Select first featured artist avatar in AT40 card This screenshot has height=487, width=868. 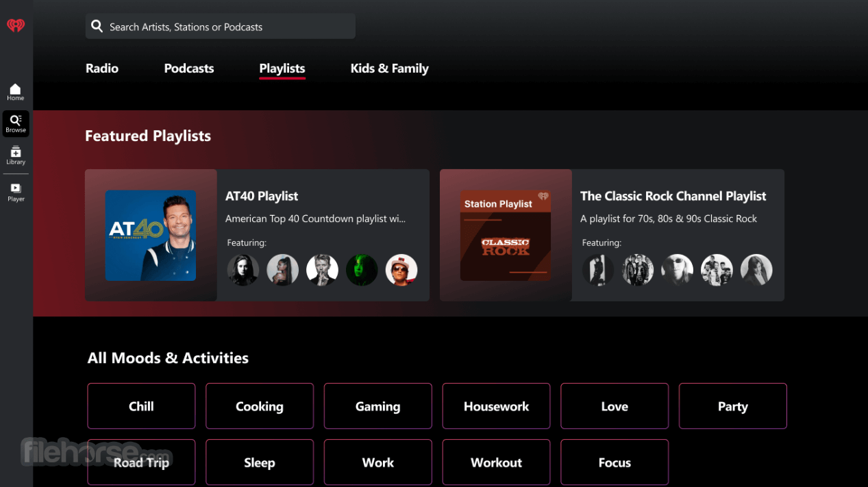tap(243, 270)
